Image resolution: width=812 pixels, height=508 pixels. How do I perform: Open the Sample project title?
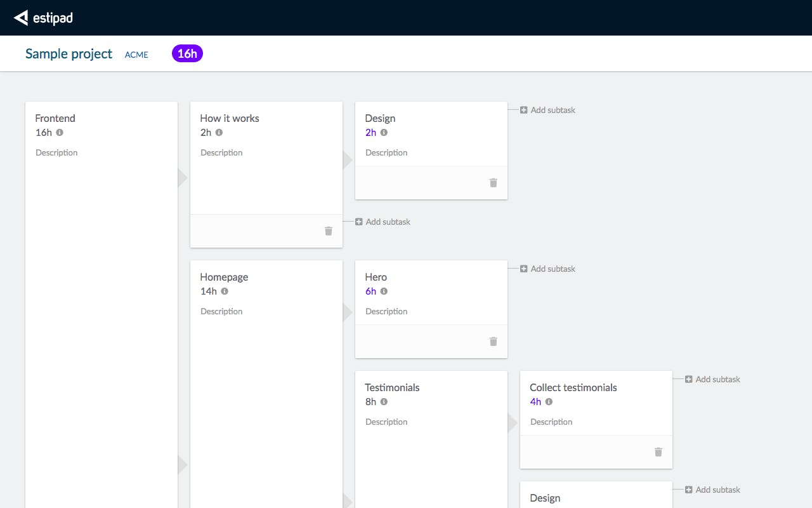coord(69,54)
